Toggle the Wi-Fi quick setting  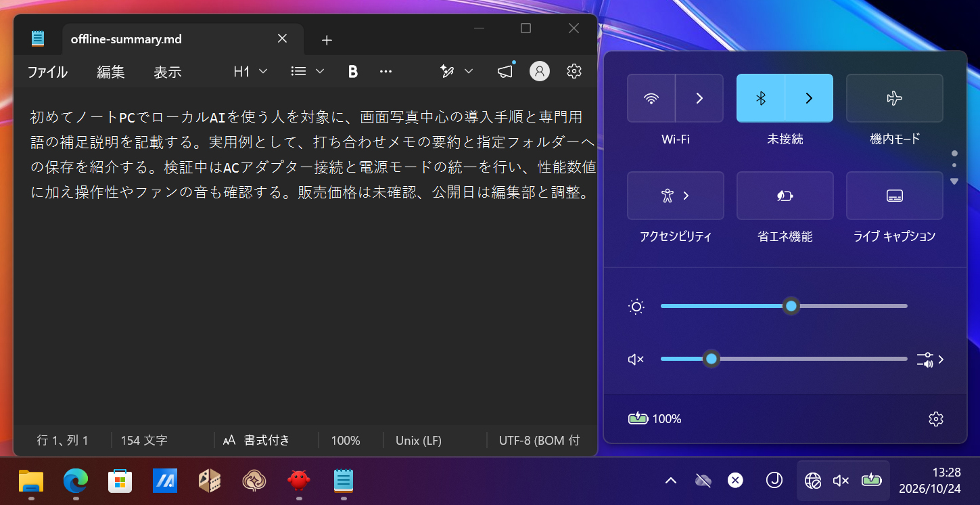coord(651,98)
